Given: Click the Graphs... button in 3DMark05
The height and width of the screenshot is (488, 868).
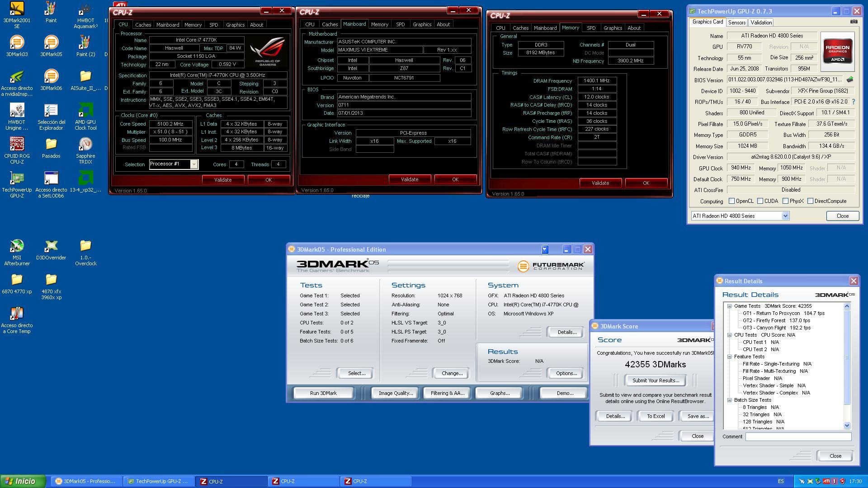Looking at the screenshot, I should coord(500,393).
